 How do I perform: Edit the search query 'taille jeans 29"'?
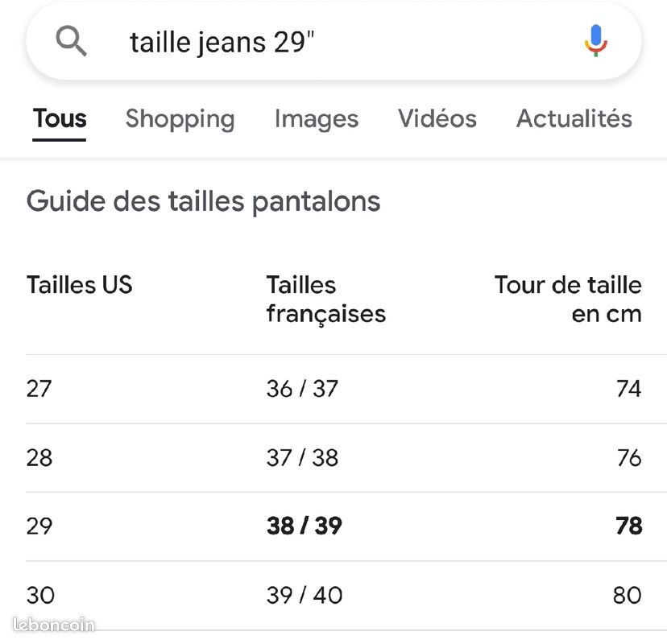pyautogui.click(x=222, y=41)
